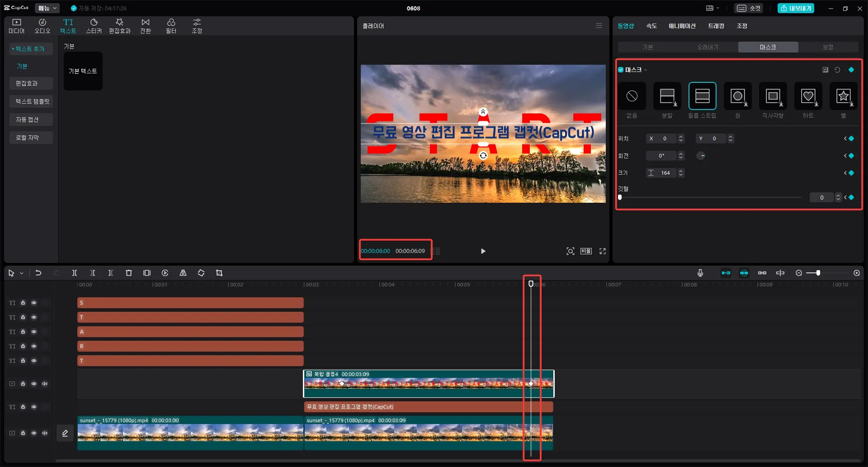Open 로컬 자막 category
Image resolution: width=868 pixels, height=467 pixels.
click(x=31, y=138)
